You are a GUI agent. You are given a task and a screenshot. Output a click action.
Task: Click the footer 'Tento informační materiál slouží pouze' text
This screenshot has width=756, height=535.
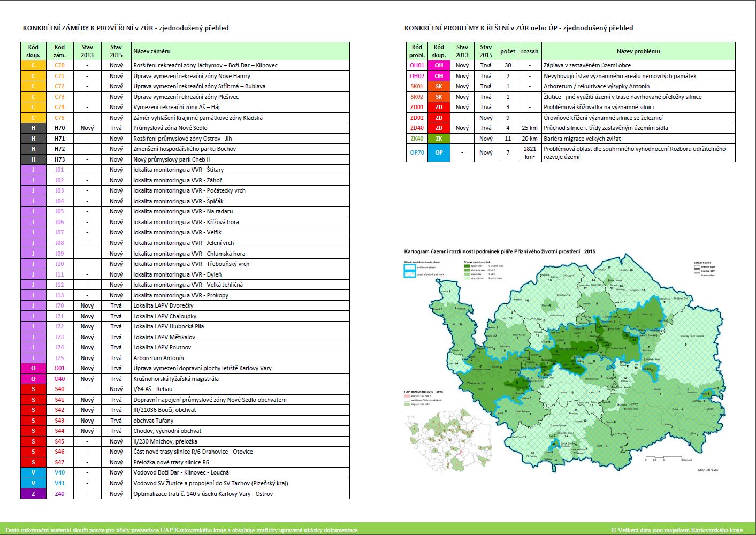pos(181,530)
